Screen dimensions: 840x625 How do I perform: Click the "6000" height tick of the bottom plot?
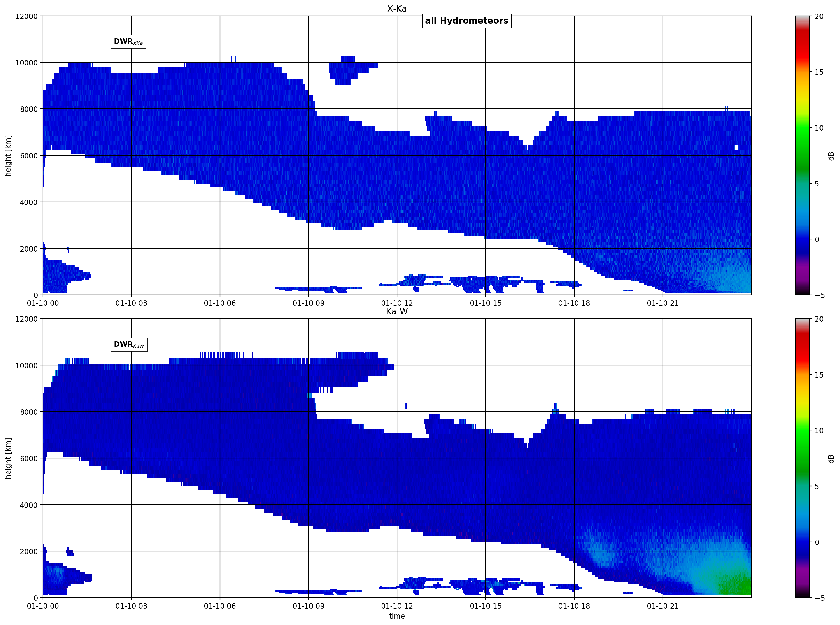click(x=29, y=459)
